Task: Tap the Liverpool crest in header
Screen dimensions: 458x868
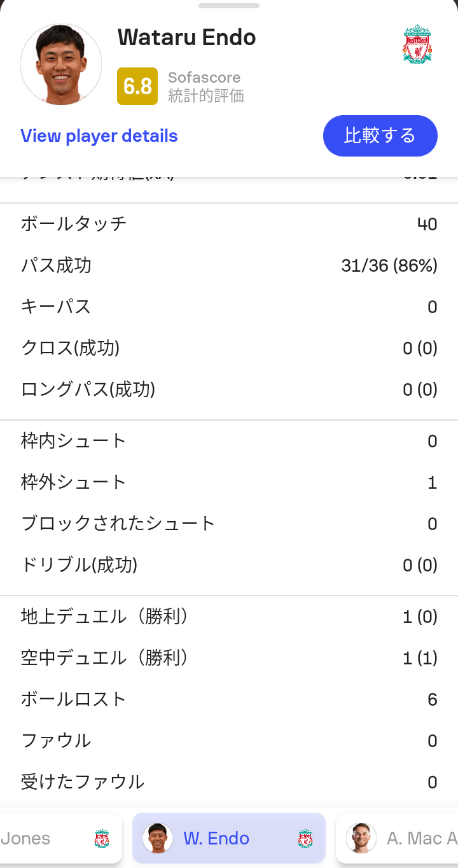Action: [417, 44]
